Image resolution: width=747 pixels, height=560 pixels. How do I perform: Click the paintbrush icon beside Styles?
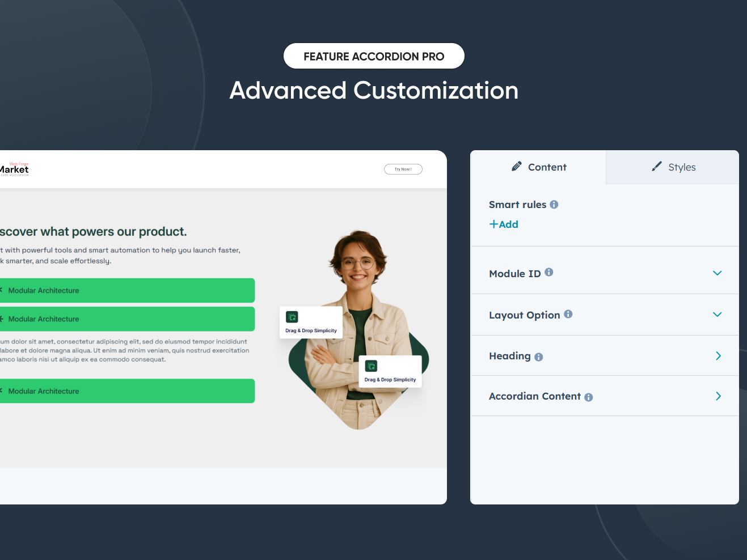(656, 167)
